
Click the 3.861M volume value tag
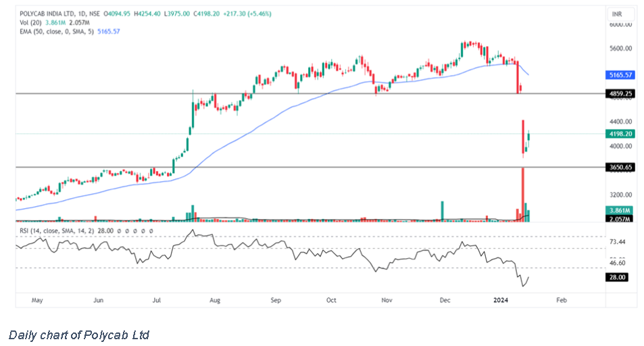coord(620,211)
